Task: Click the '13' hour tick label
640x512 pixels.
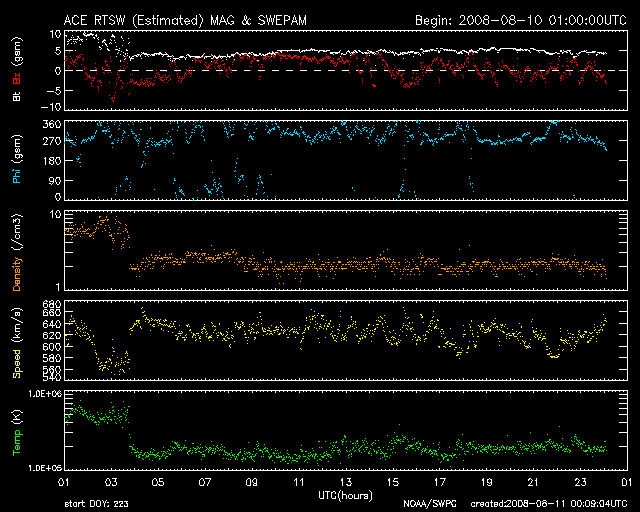Action: pos(346,482)
